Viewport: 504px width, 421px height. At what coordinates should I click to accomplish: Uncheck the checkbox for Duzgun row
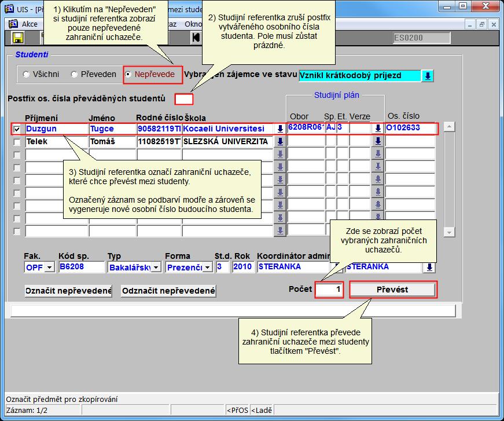pyautogui.click(x=17, y=129)
